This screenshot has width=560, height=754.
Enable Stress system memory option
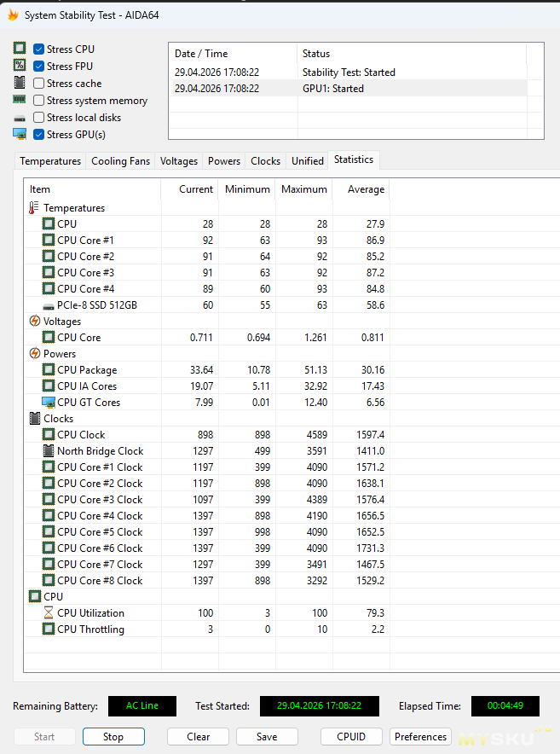coord(39,101)
